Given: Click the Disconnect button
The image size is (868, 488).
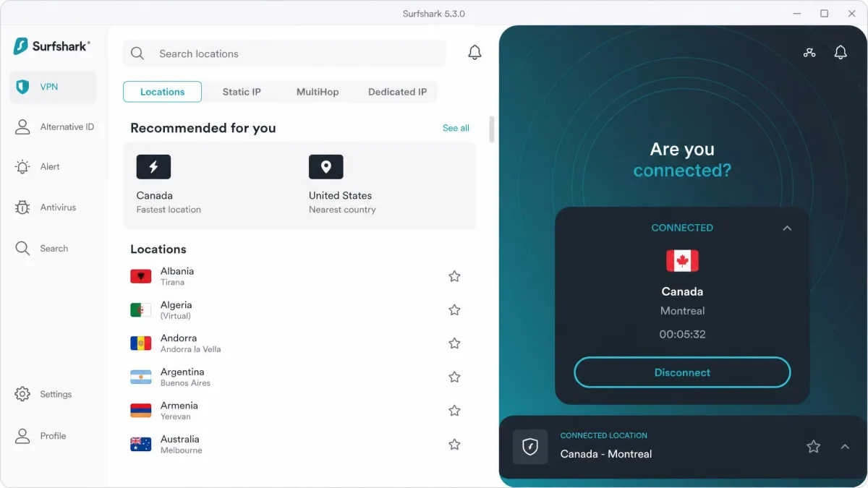Looking at the screenshot, I should pyautogui.click(x=682, y=372).
